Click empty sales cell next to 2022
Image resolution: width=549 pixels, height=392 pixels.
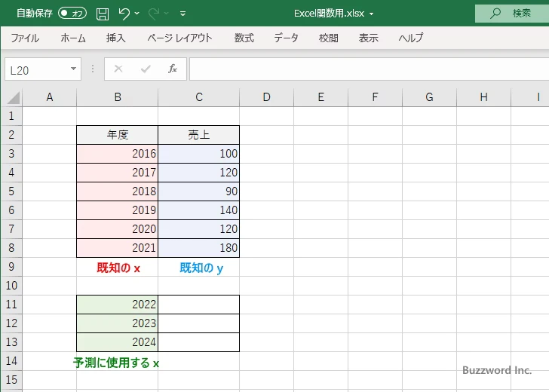coord(199,305)
